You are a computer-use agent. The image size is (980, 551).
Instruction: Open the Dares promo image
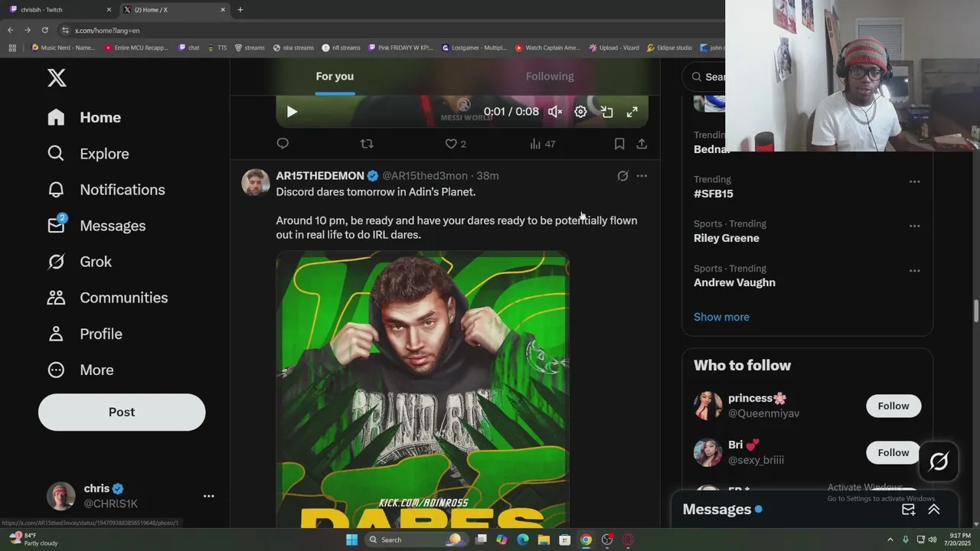[423, 390]
